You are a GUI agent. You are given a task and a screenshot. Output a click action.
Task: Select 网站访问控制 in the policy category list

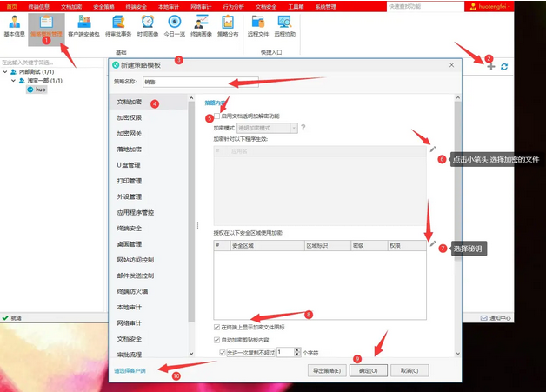tap(136, 260)
